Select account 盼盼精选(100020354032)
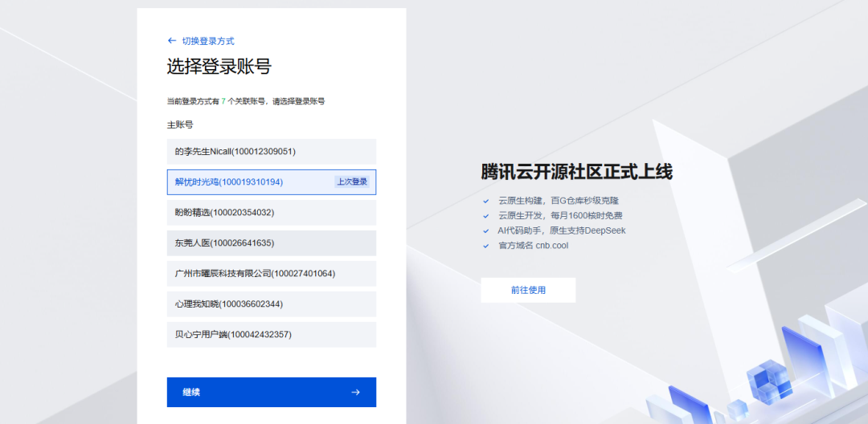 pos(272,212)
